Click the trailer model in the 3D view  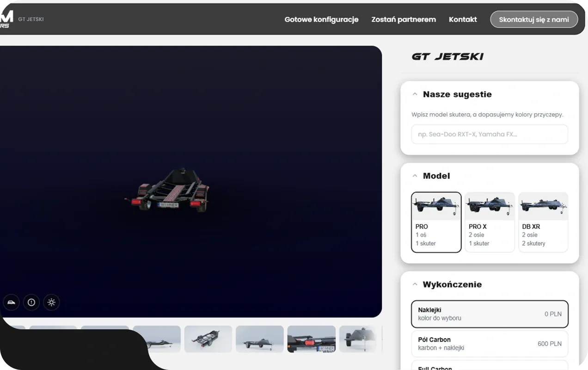[168, 191]
